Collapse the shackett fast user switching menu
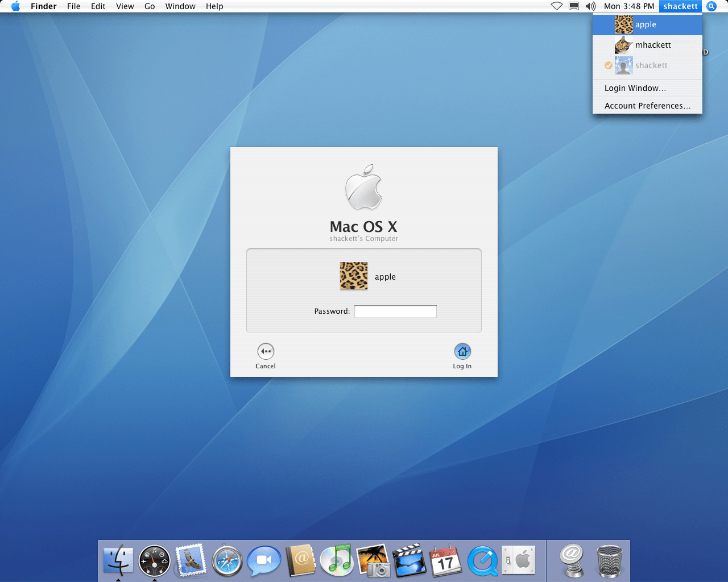The image size is (728, 582). (x=680, y=6)
